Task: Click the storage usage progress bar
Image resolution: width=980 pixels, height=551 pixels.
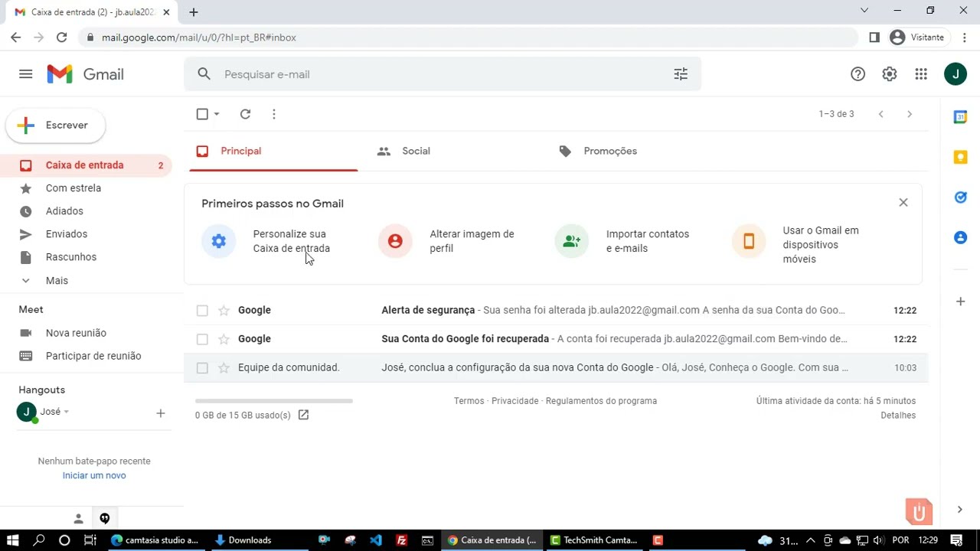Action: pyautogui.click(x=274, y=400)
